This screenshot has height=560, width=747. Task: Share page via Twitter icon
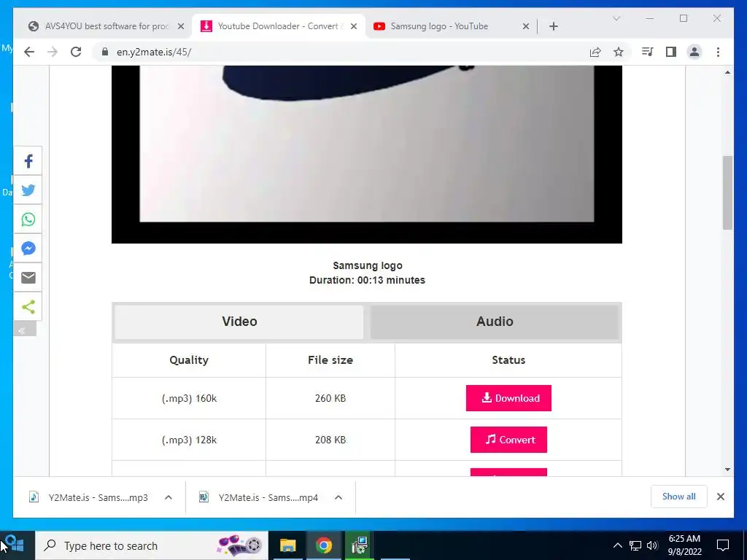coord(28,190)
